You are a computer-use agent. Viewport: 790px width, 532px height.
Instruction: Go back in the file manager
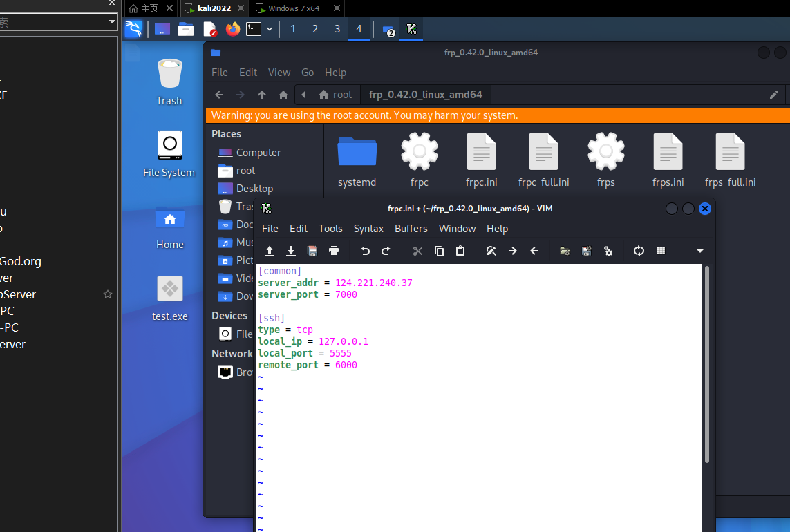pyautogui.click(x=219, y=95)
